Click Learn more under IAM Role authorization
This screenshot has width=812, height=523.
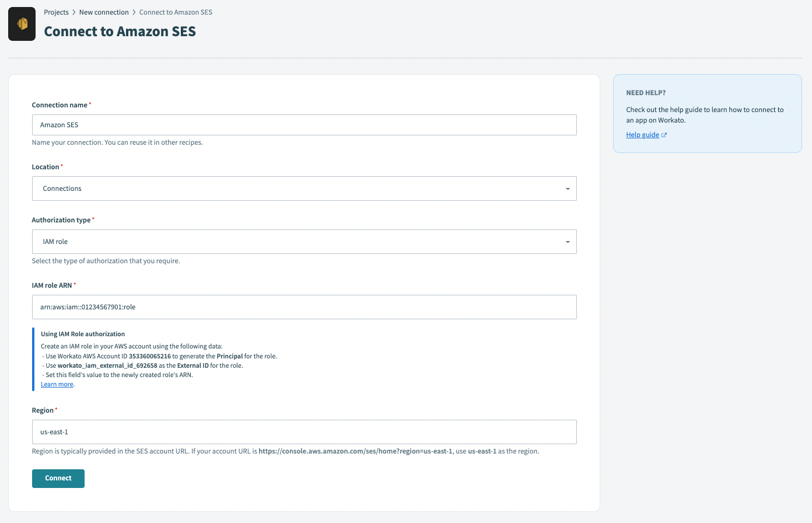[x=57, y=384]
